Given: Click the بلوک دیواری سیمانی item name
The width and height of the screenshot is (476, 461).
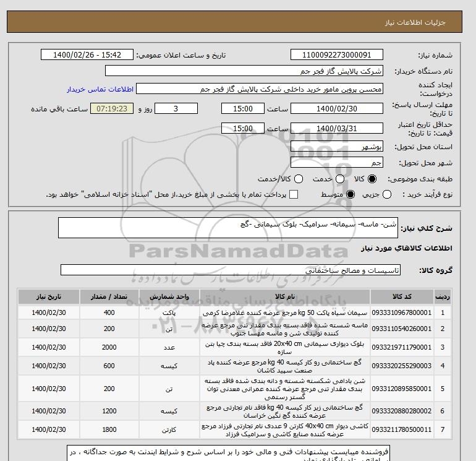Looking at the screenshot, I should coord(285,348).
